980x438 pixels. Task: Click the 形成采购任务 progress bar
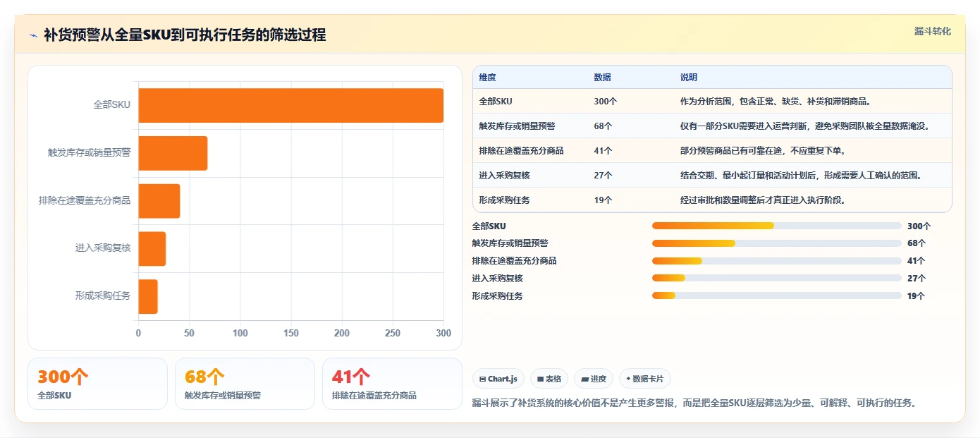point(776,296)
